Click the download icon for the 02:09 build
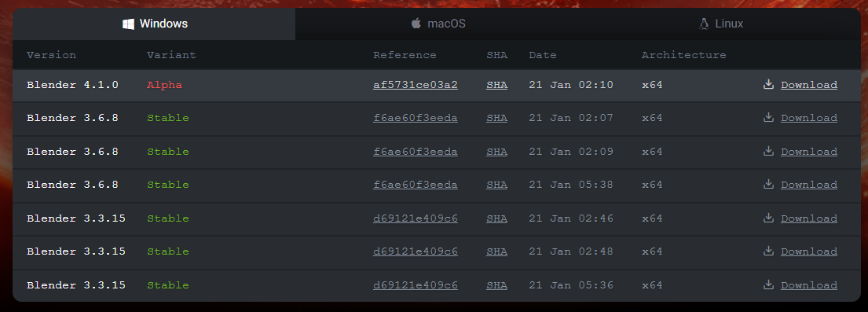Image resolution: width=868 pixels, height=312 pixels. (x=767, y=151)
